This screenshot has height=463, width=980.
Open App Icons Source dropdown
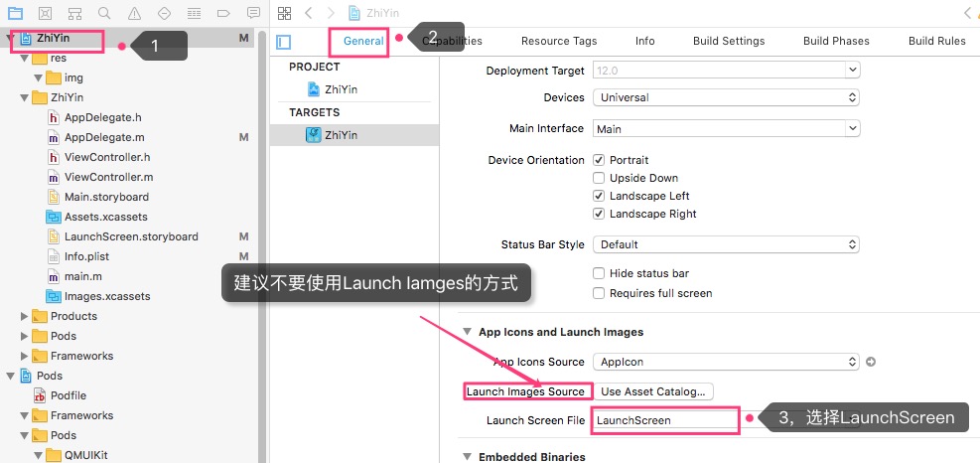[726, 362]
